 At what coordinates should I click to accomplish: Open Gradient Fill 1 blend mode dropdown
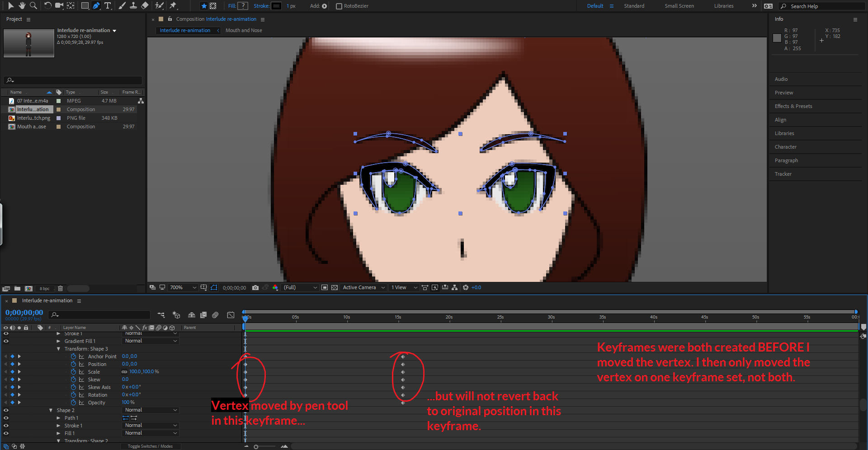coord(151,341)
